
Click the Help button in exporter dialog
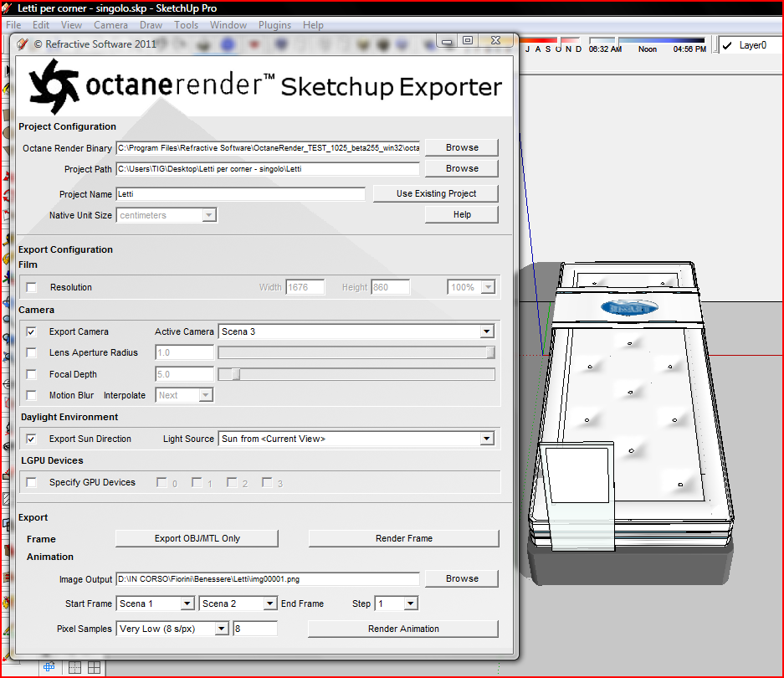(462, 214)
